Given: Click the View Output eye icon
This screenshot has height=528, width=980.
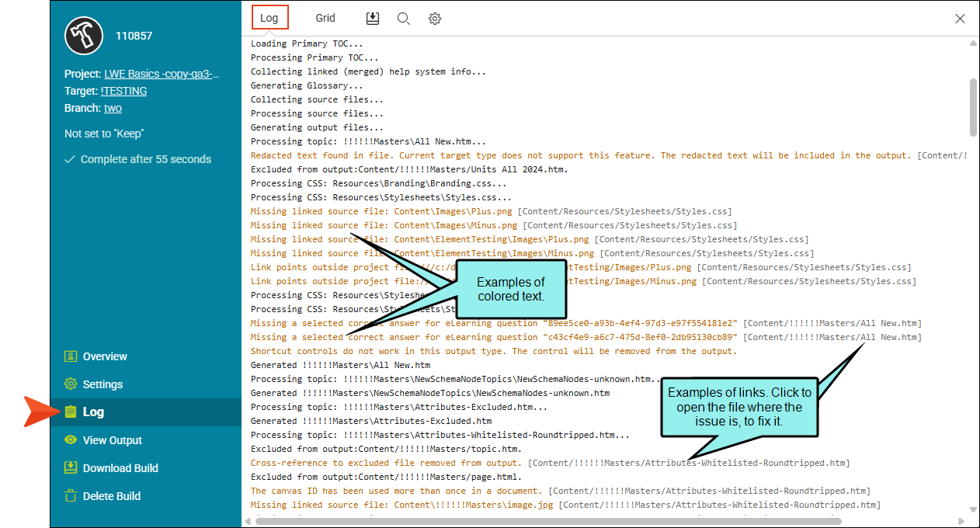Looking at the screenshot, I should [71, 440].
